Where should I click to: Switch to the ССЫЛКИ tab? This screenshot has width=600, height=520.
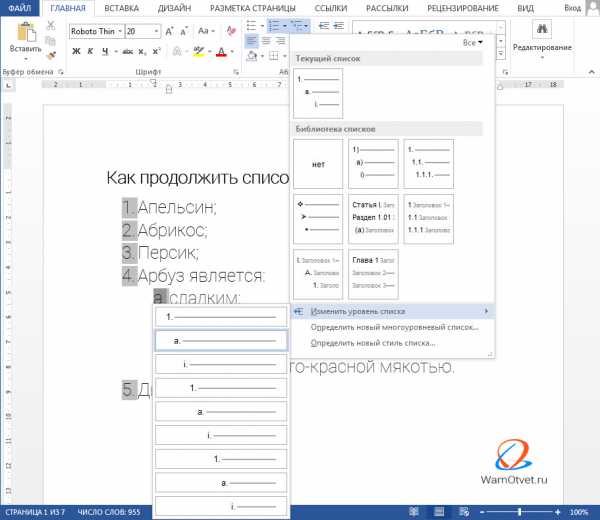click(x=331, y=8)
